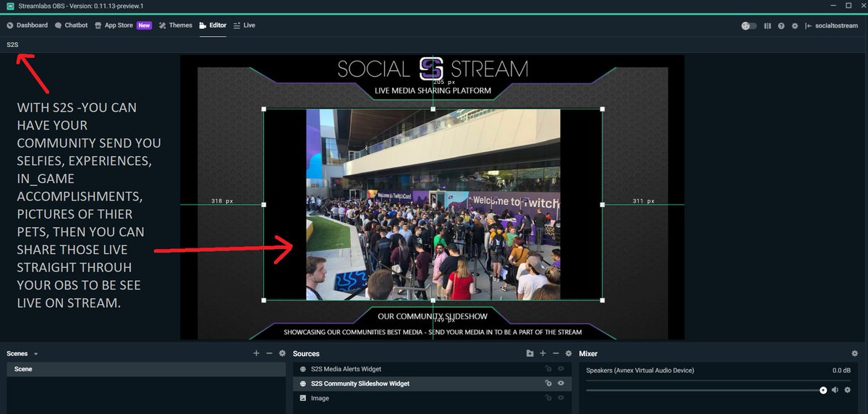Open help question mark icon
The image size is (868, 414).
point(781,26)
